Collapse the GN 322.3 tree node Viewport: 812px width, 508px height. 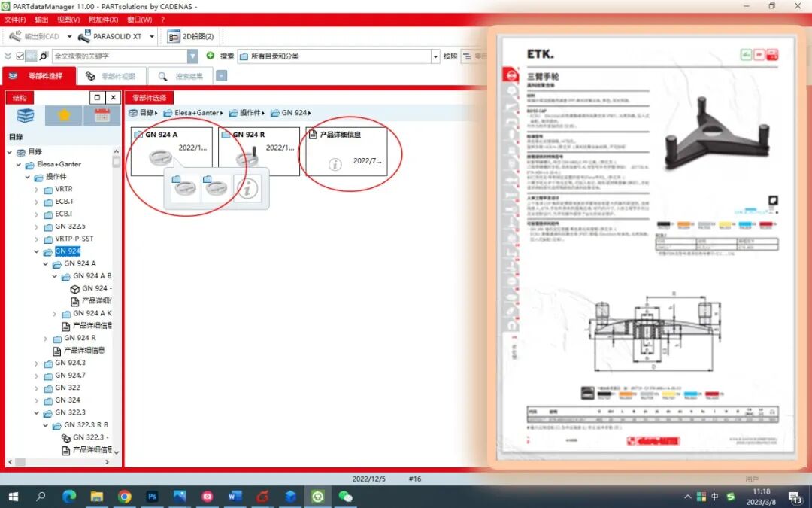coord(36,413)
